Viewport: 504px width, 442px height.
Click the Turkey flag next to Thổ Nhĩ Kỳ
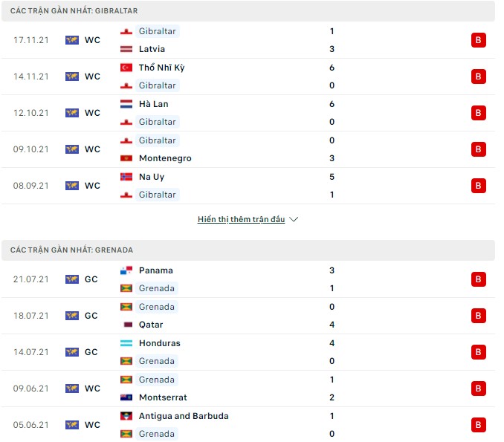coord(126,68)
